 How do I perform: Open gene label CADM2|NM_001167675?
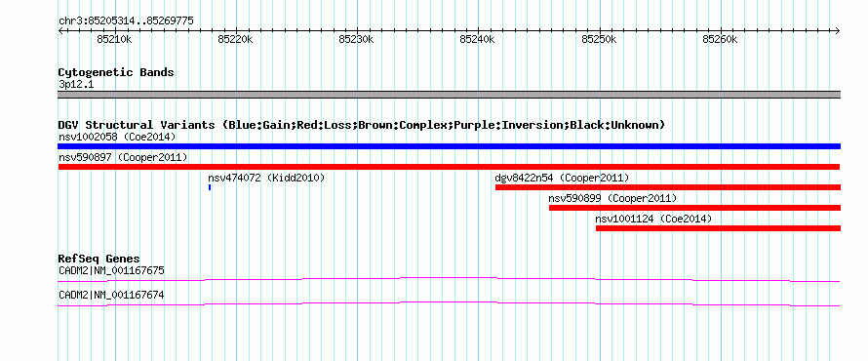pos(111,270)
